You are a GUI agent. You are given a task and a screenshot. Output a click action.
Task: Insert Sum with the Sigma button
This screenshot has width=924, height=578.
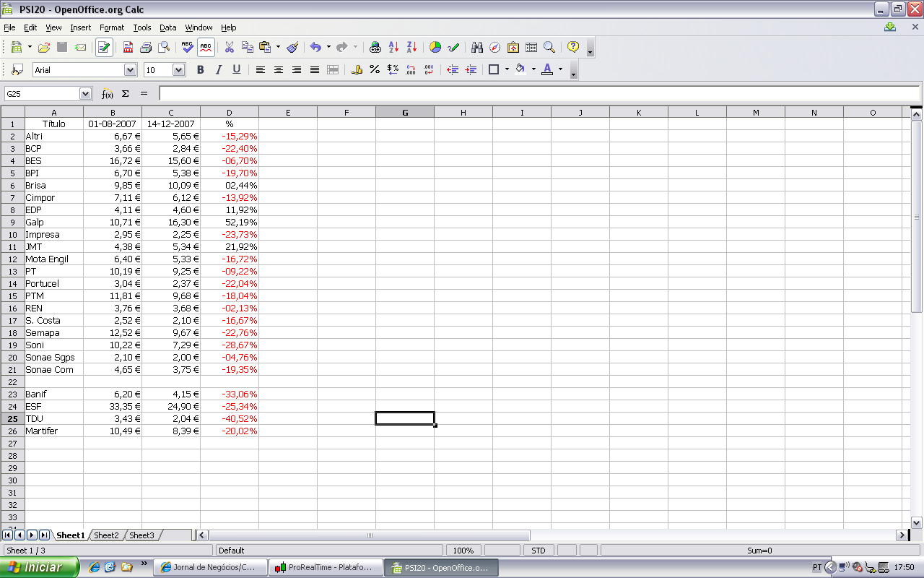tap(126, 94)
